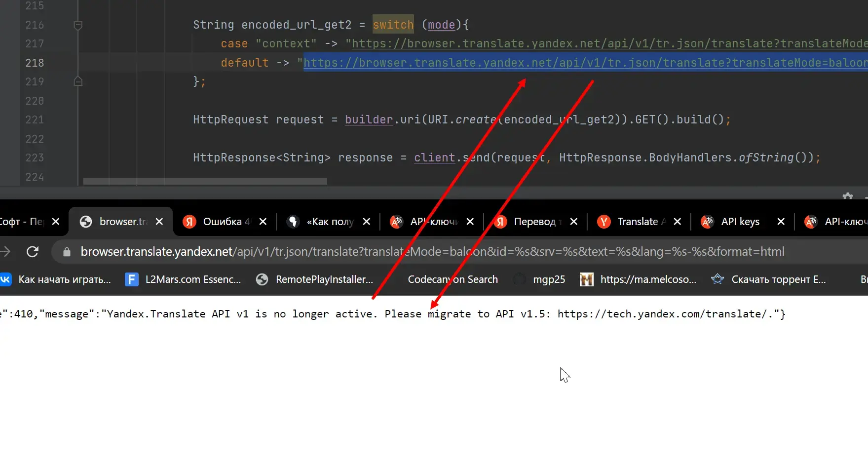
Task: Open the Как начать играть bookmark
Action: click(x=56, y=279)
